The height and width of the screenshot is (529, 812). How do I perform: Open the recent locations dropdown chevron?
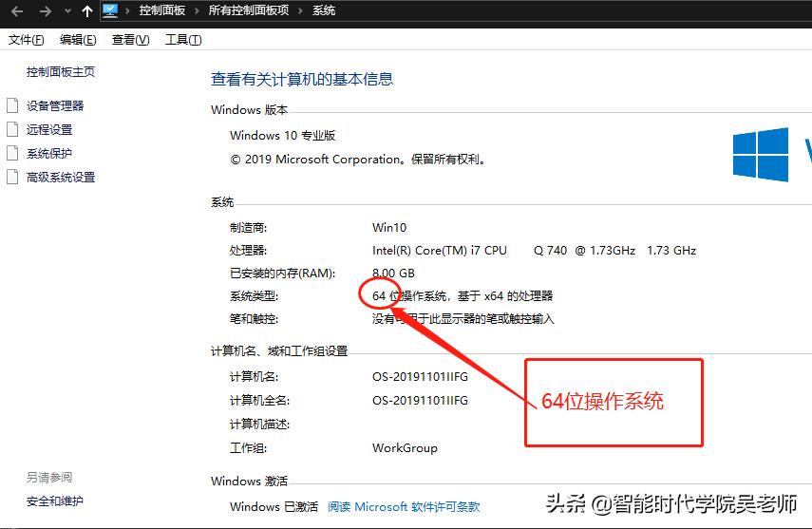tap(67, 10)
